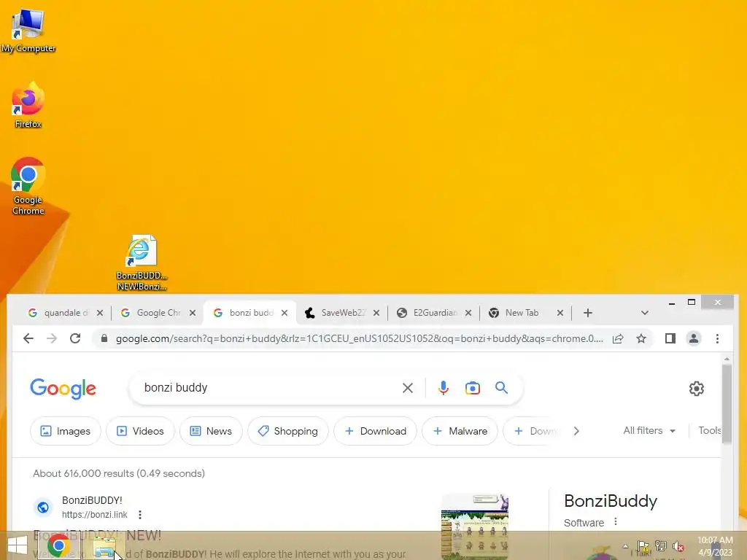Close the quandale tab
Screen dimensions: 747x560
point(99,313)
